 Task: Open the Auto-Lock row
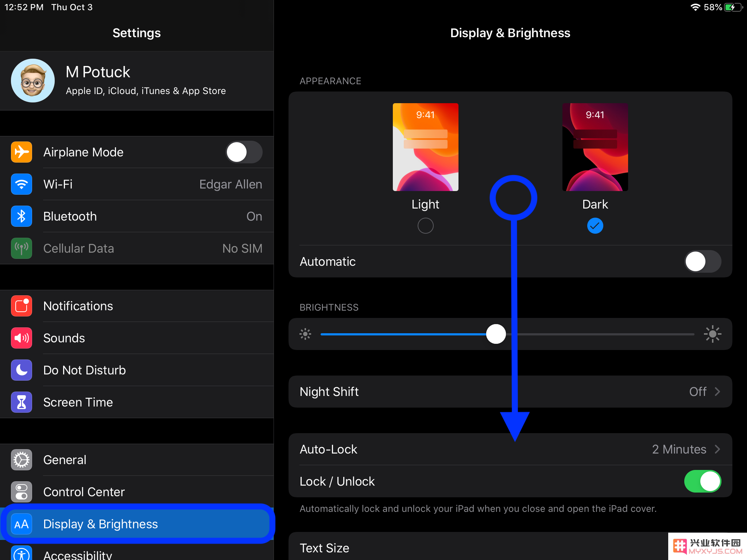[510, 449]
